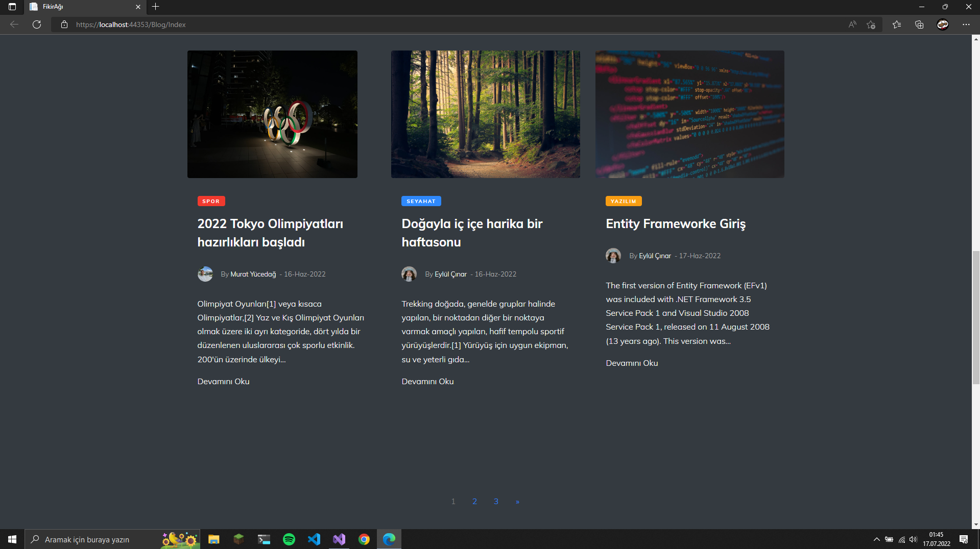The image size is (980, 549).
Task: Click Devamını Oku under the trekking post
Action: coord(427,381)
